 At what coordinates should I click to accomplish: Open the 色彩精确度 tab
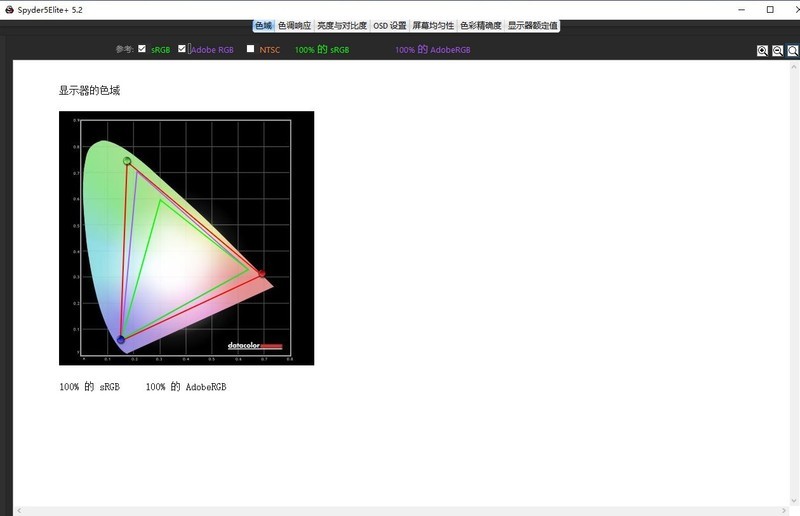[x=481, y=26]
